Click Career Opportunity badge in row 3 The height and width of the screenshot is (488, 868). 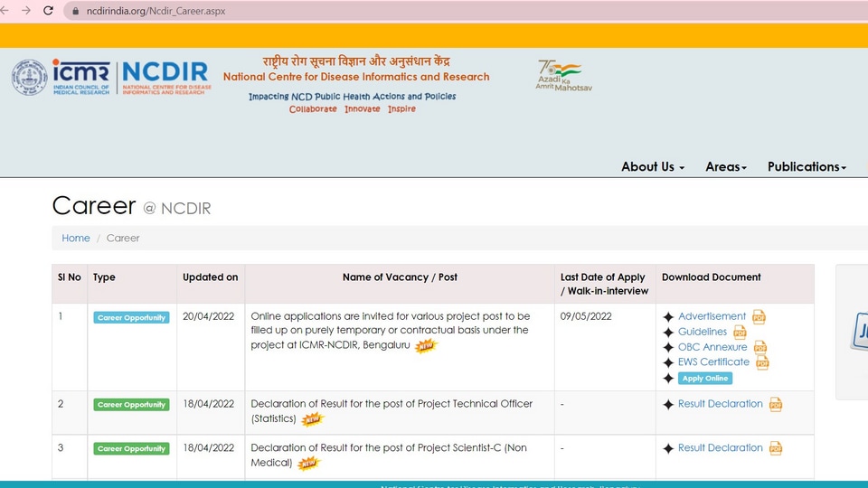point(131,449)
